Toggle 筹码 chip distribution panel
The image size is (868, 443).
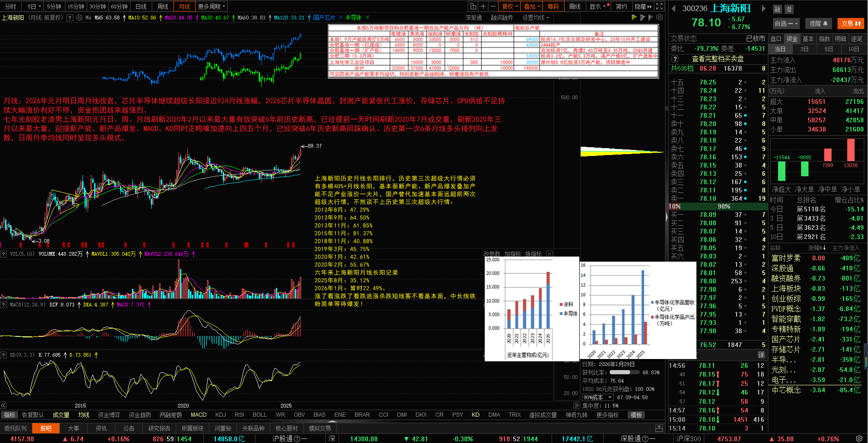[x=553, y=6]
